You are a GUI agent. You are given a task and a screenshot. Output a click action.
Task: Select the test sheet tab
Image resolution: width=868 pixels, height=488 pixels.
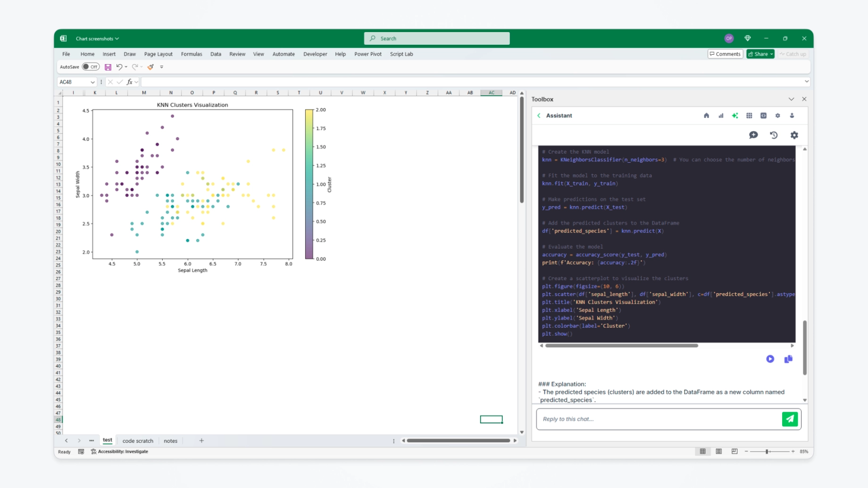108,440
